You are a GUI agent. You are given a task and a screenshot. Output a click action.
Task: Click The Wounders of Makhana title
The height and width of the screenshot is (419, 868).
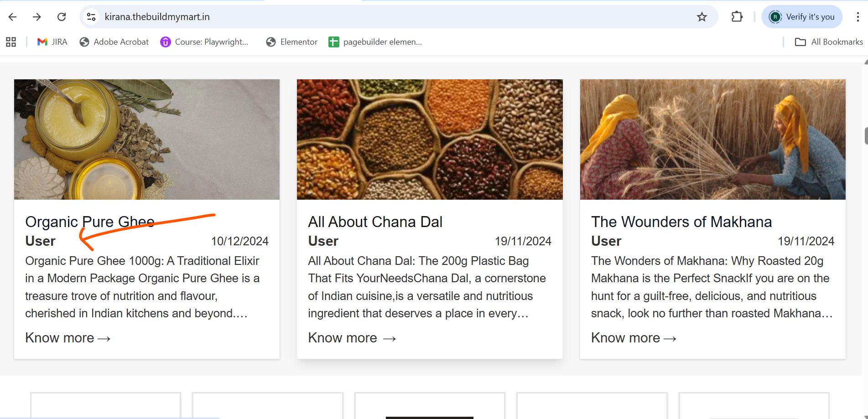[x=681, y=222]
